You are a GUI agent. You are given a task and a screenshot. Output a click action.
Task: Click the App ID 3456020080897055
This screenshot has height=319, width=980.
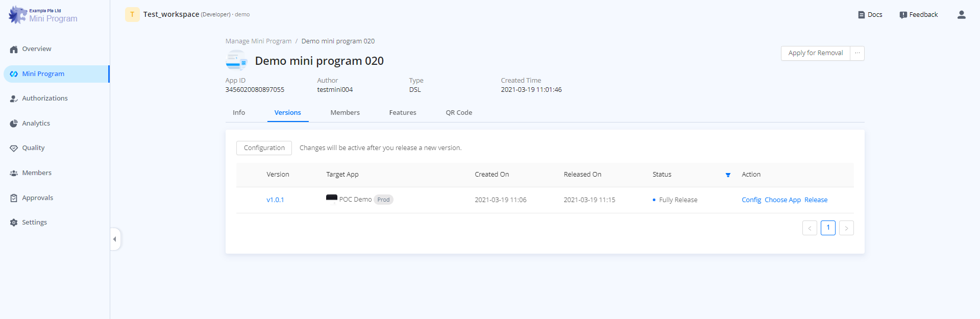pyautogui.click(x=255, y=90)
